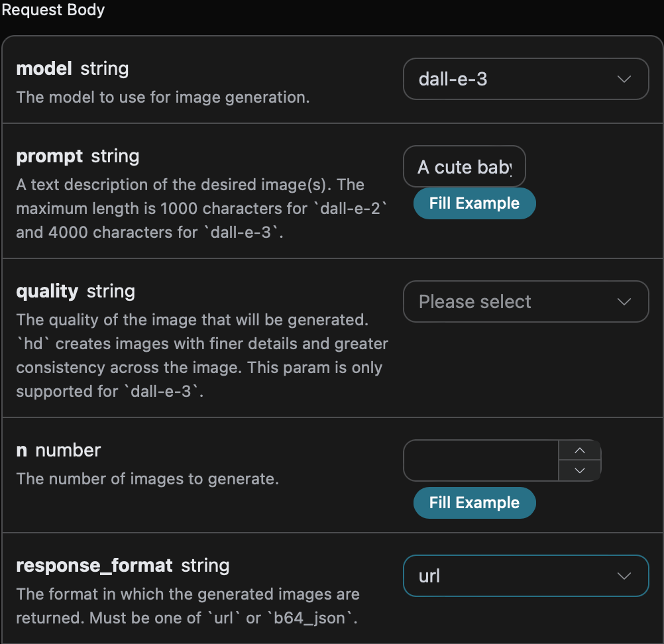Open the quality 'Please select' dropdown
The height and width of the screenshot is (644, 664).
click(526, 301)
